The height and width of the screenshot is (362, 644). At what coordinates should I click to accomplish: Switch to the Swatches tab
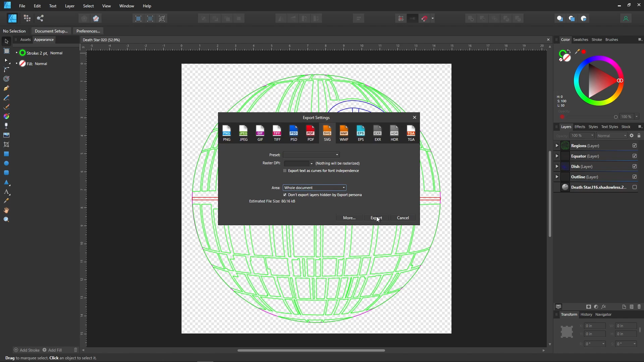click(x=580, y=40)
